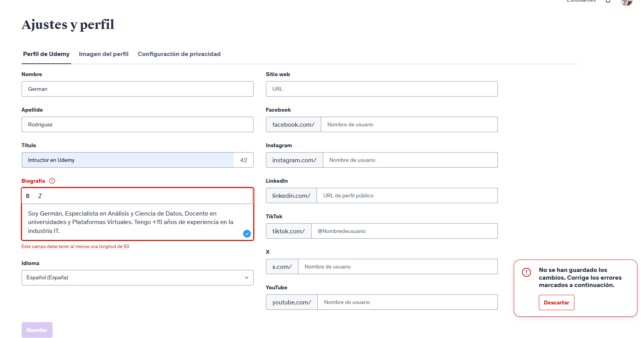
Task: Focus the X username field
Action: tap(398, 267)
